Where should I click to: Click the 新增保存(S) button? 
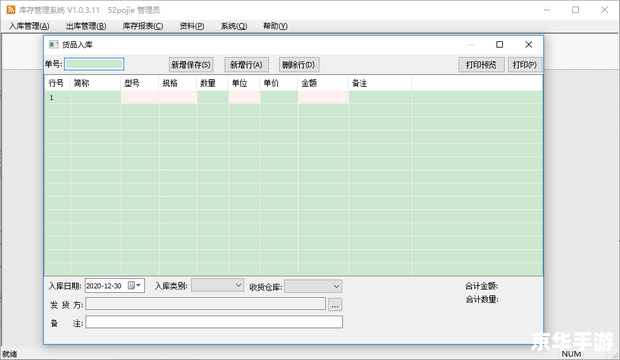click(x=191, y=65)
